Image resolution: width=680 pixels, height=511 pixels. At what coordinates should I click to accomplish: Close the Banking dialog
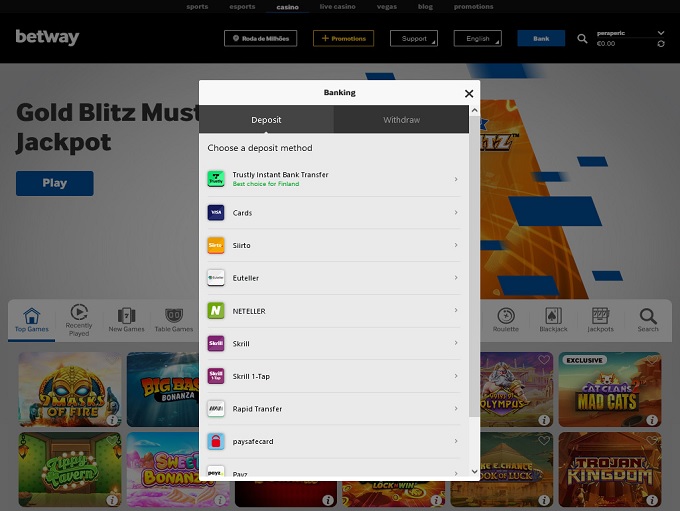(x=469, y=93)
